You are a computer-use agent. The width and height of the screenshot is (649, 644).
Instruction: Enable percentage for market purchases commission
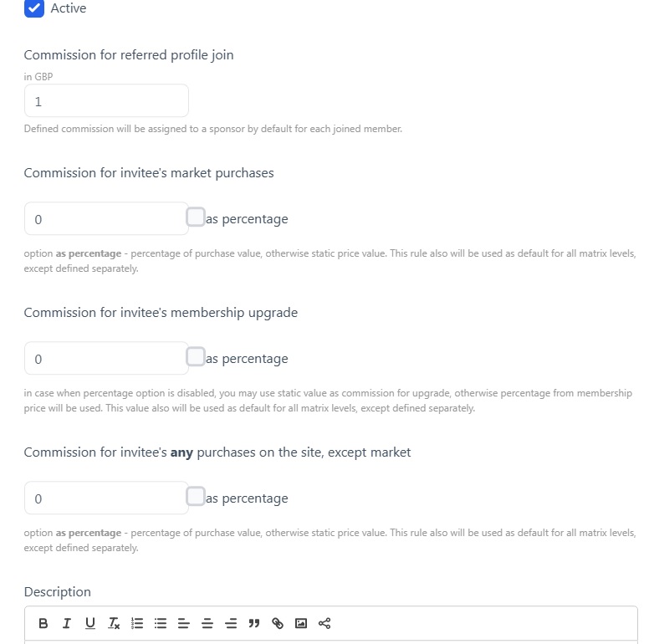click(196, 217)
